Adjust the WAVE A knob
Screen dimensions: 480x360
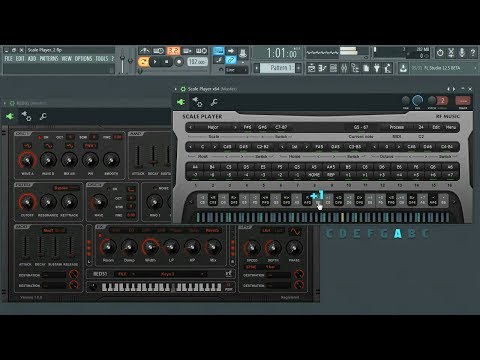pos(27,160)
